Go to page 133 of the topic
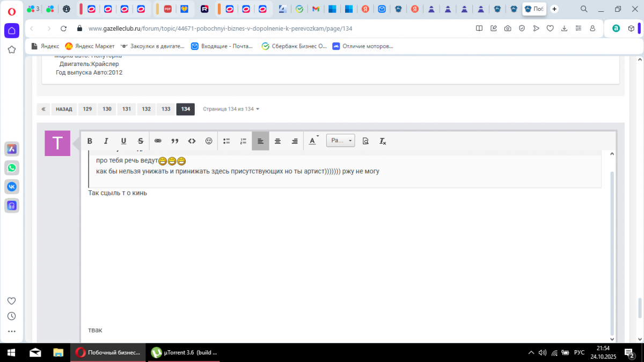 click(x=166, y=109)
